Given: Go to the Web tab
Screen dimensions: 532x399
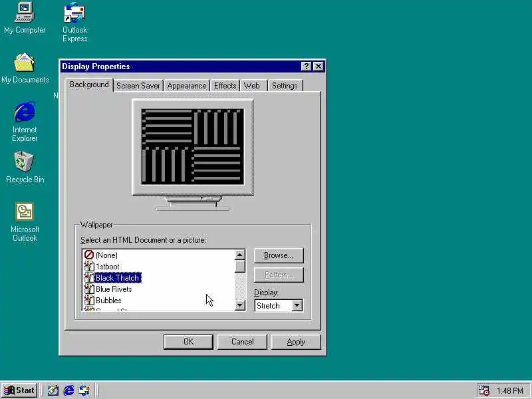Looking at the screenshot, I should (x=252, y=86).
